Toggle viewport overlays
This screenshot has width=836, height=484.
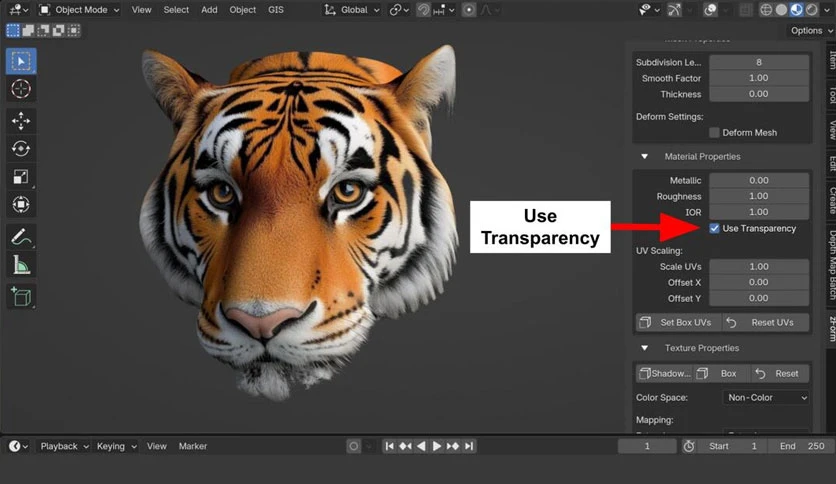(x=710, y=10)
